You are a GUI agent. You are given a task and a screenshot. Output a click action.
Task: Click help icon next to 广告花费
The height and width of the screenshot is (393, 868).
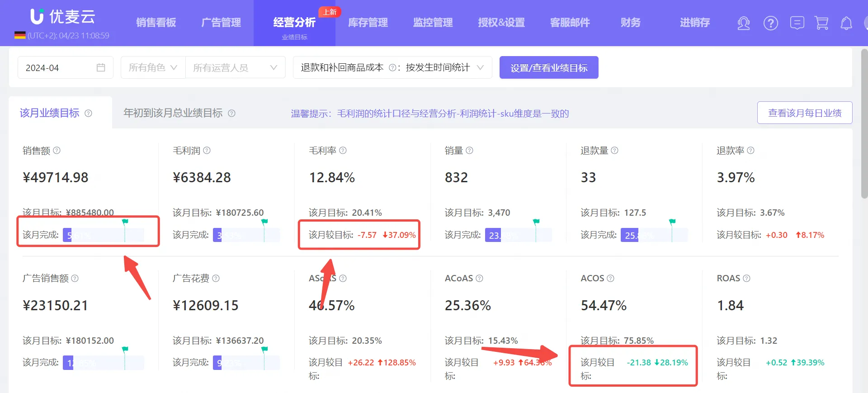[x=216, y=278]
